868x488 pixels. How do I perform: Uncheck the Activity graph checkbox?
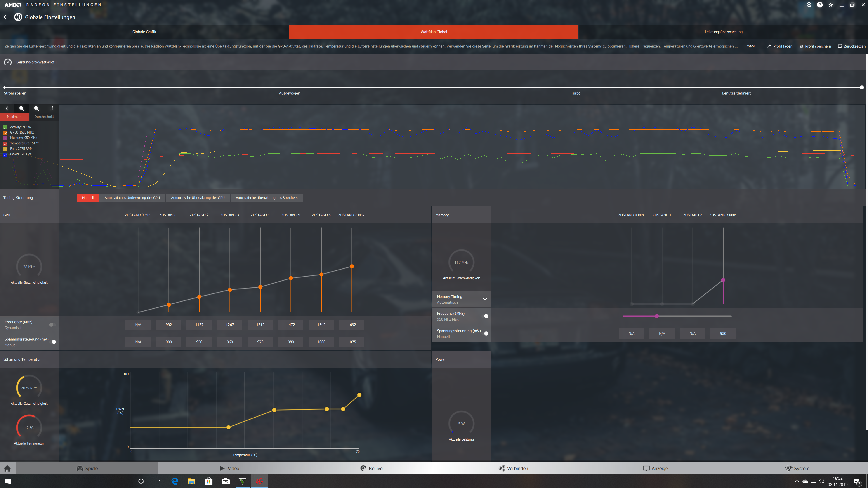point(5,127)
